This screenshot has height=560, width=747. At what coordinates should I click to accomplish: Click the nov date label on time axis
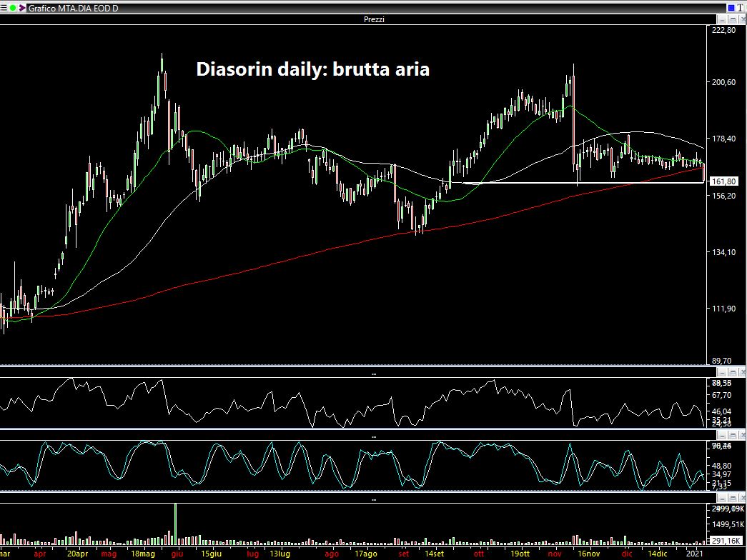tap(555, 554)
